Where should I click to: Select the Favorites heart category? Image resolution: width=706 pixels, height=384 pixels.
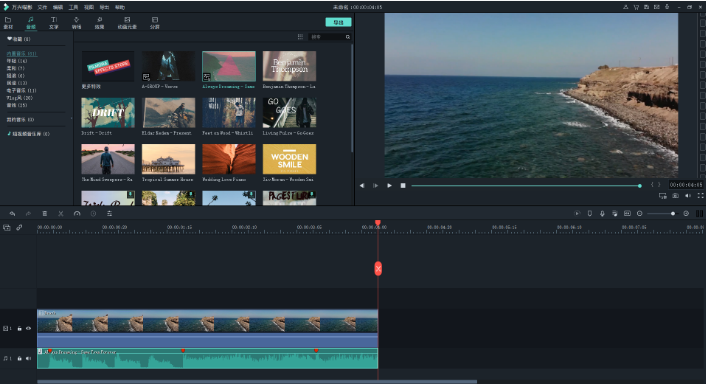[x=18, y=39]
